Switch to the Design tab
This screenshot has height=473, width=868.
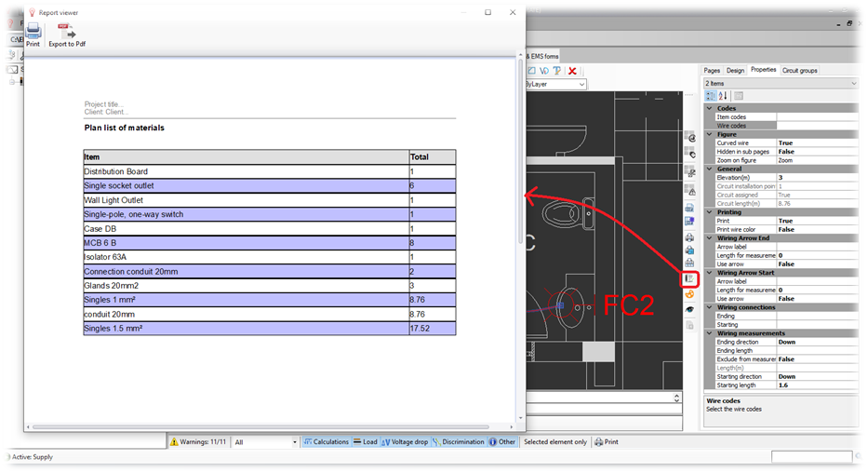(735, 71)
